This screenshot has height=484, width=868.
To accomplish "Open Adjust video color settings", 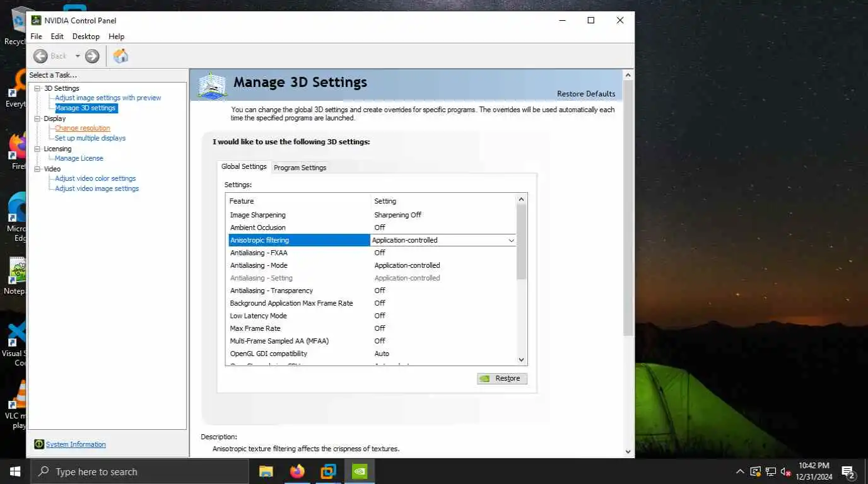I will point(95,178).
